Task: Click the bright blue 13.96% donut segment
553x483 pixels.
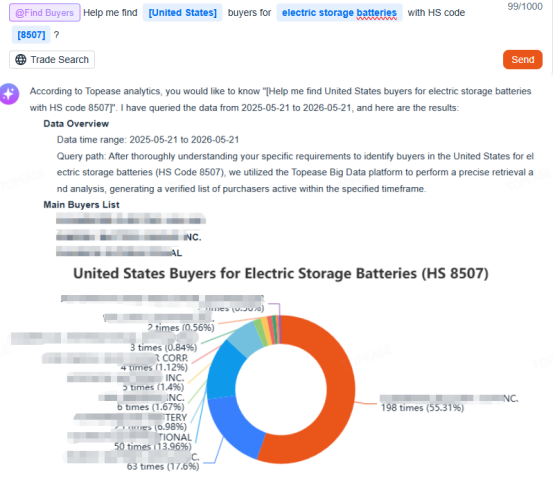Action: tap(222, 370)
